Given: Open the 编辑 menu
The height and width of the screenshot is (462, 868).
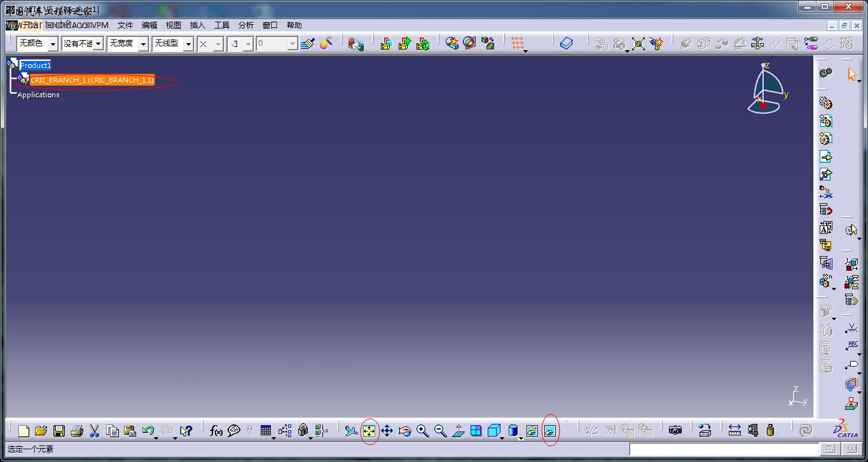Looking at the screenshot, I should click(x=149, y=25).
